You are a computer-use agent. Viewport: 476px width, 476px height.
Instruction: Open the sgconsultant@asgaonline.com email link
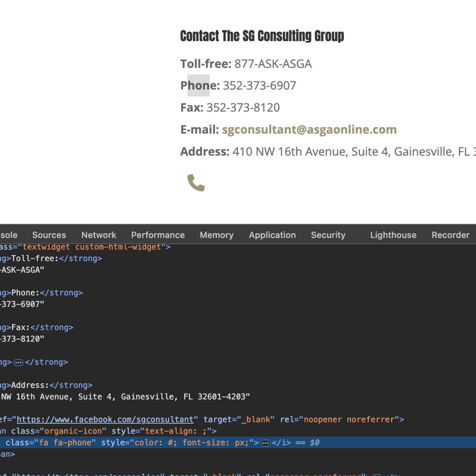309,129
